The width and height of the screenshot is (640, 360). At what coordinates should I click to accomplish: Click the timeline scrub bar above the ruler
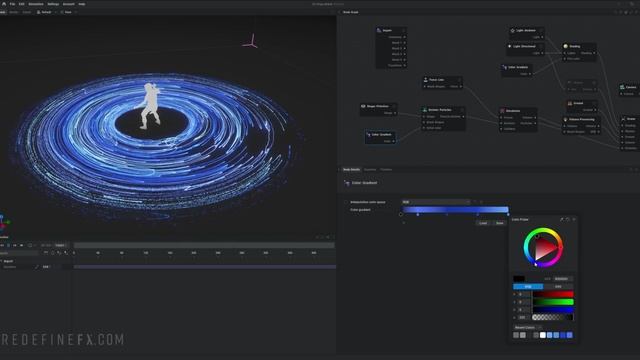(x=204, y=245)
